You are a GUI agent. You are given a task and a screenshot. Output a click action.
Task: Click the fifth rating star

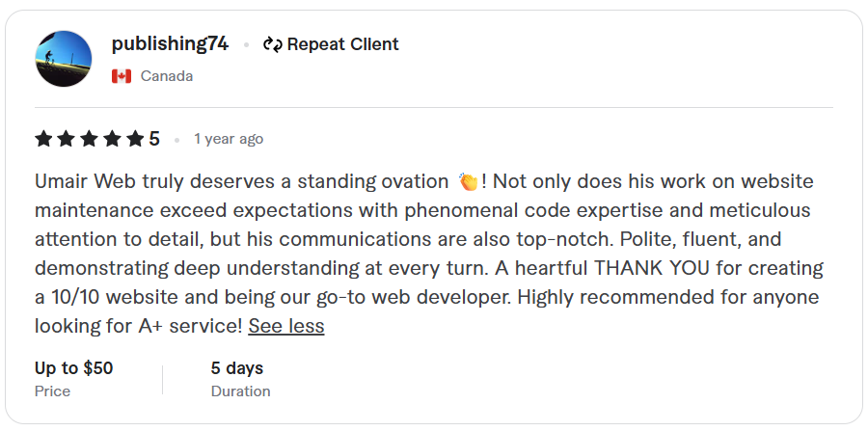[x=135, y=139]
